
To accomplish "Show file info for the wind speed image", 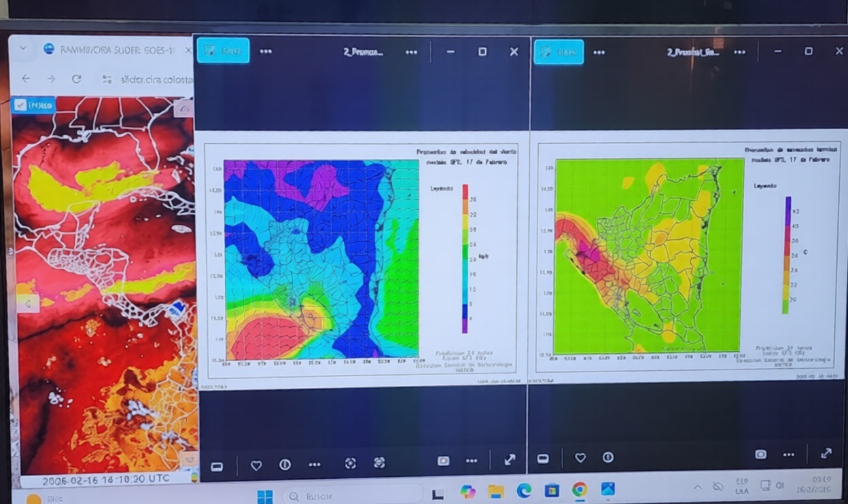I will pos(285,465).
